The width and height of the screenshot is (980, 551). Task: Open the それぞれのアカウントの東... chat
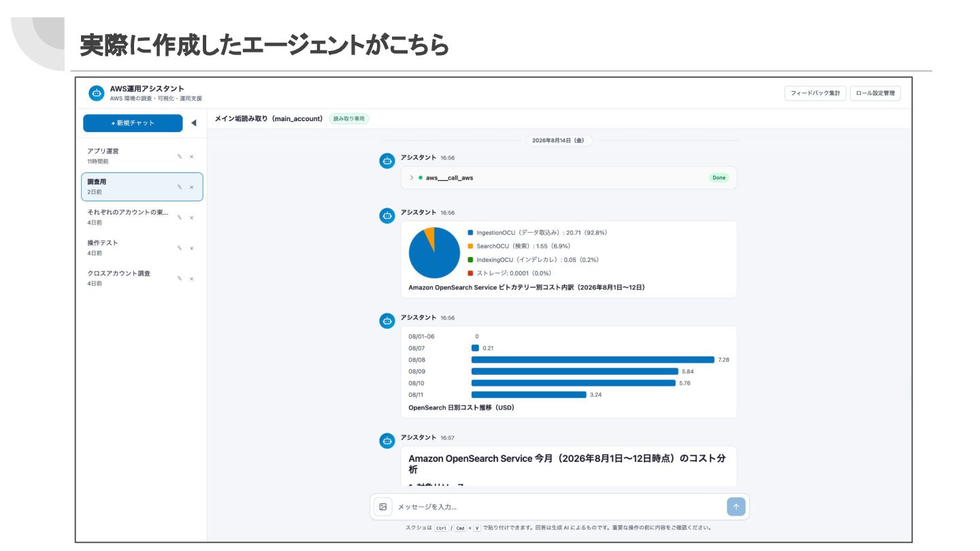142,218
